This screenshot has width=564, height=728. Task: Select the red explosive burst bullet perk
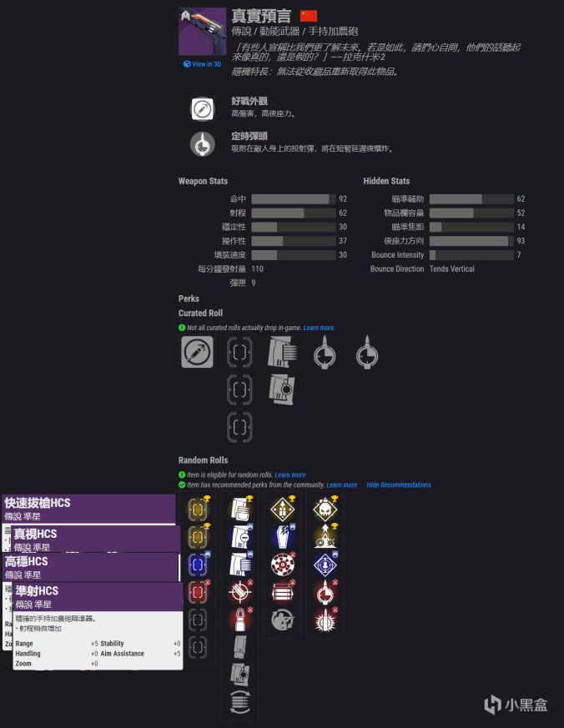click(325, 620)
